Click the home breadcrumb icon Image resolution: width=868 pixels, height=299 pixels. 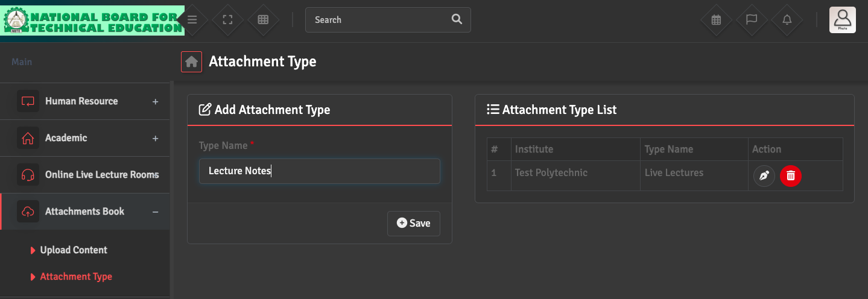point(191,61)
